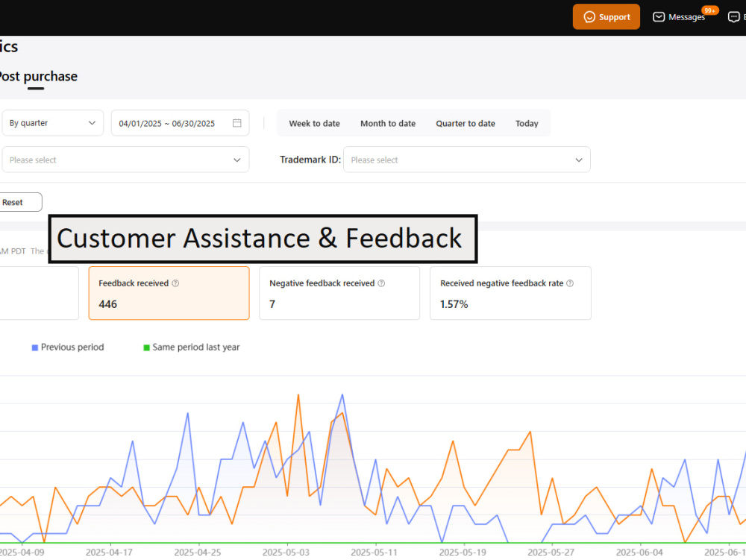Click the 1.57% rate value
The image size is (746, 560).
click(454, 304)
